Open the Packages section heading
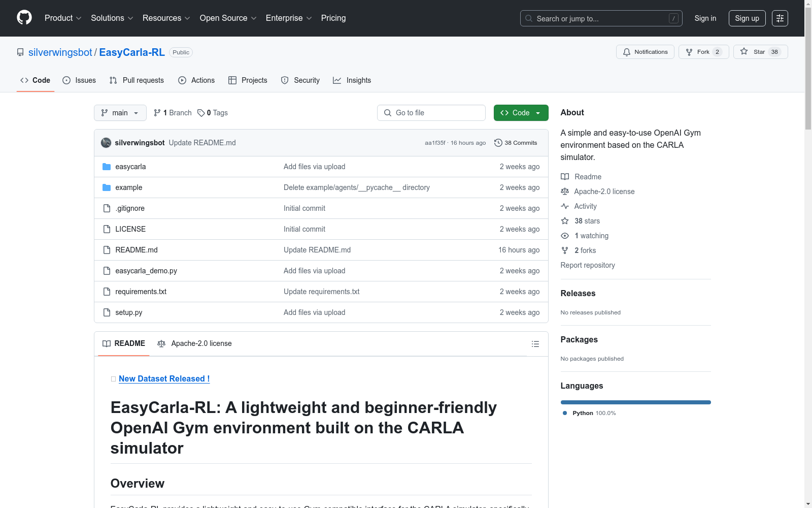This screenshot has height=508, width=812. coord(579,339)
